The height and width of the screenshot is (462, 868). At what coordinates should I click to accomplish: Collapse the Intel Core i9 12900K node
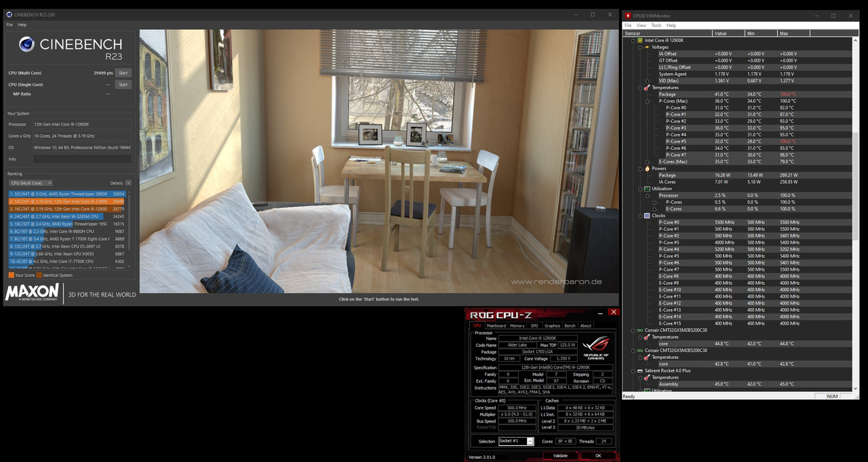point(632,41)
